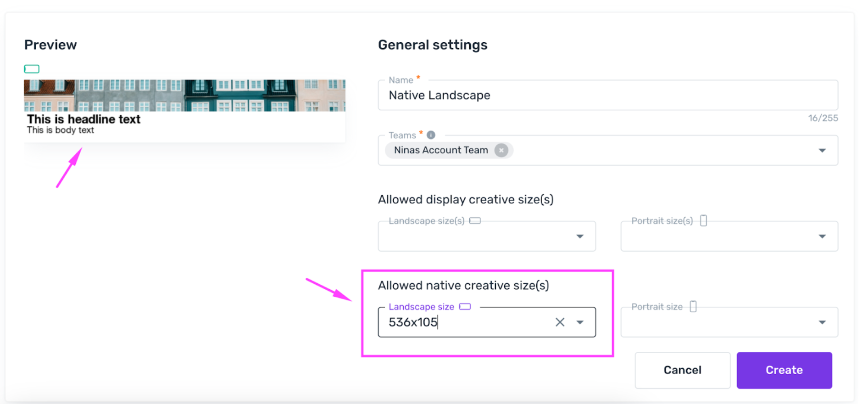Open the native Portrait size dropdown
Viewport: 868px width, 405px height.
coord(822,322)
